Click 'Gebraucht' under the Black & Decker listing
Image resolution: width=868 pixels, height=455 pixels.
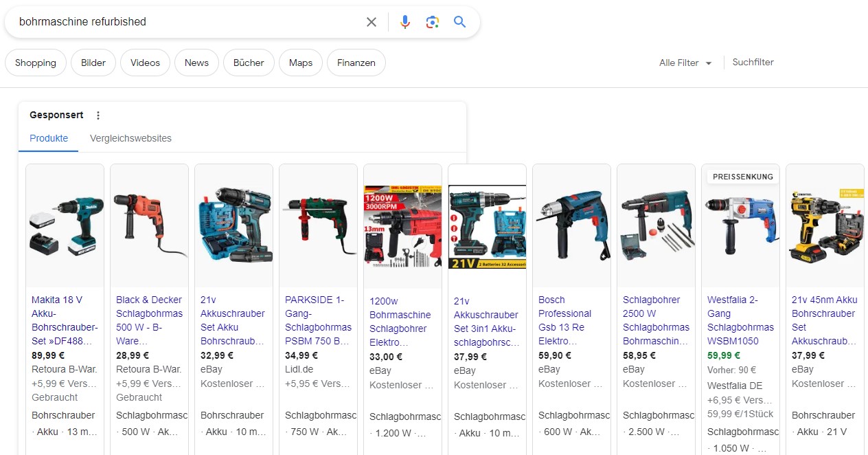[x=139, y=397]
